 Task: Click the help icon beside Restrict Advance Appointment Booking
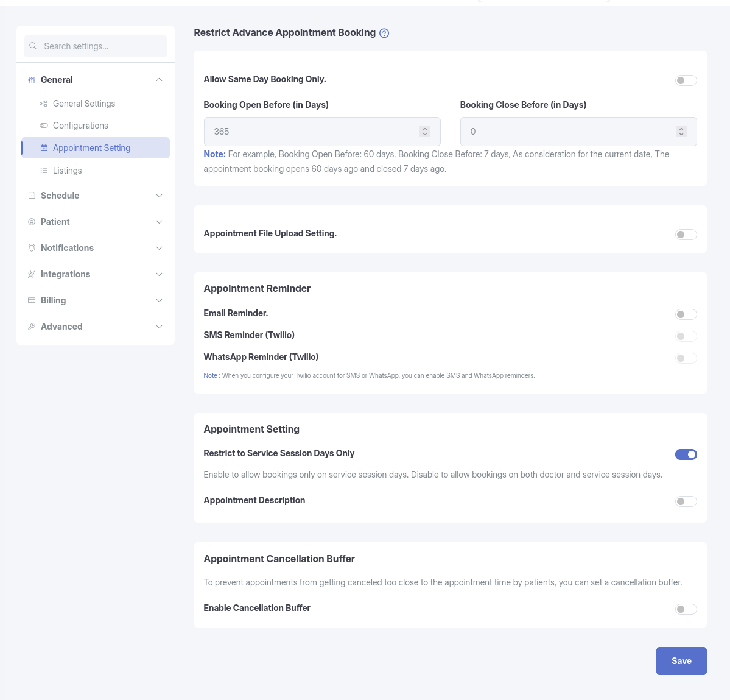tap(384, 33)
